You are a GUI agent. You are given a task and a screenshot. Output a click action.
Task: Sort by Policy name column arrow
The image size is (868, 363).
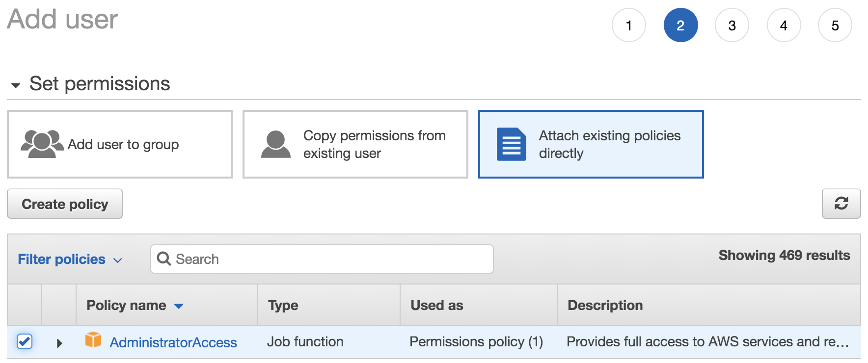point(179,306)
